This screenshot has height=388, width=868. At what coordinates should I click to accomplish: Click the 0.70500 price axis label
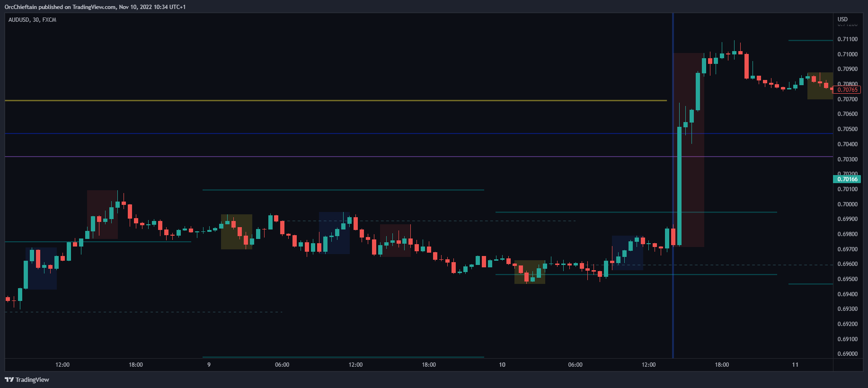point(847,129)
